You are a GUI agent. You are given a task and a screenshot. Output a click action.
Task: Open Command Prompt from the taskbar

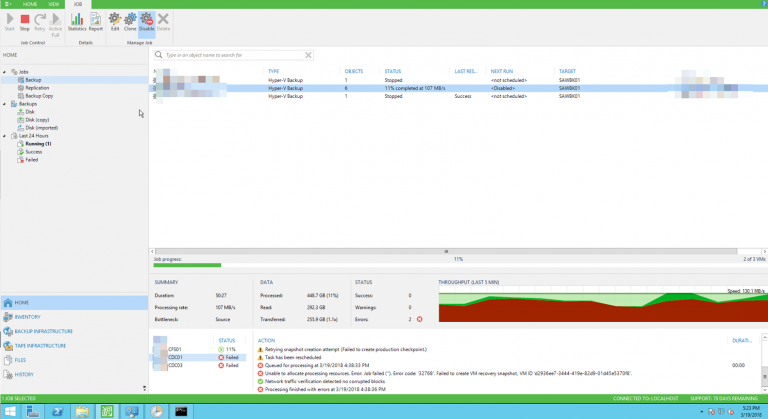[181, 412]
